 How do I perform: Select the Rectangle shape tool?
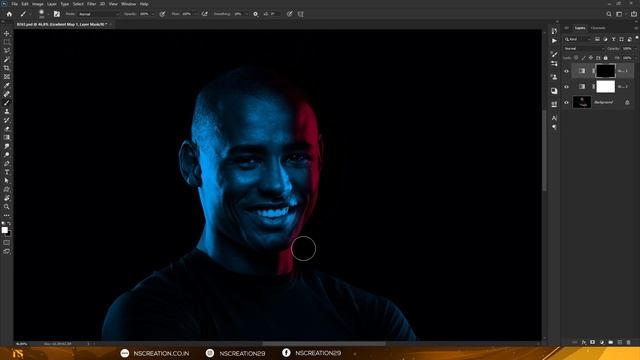7,189
